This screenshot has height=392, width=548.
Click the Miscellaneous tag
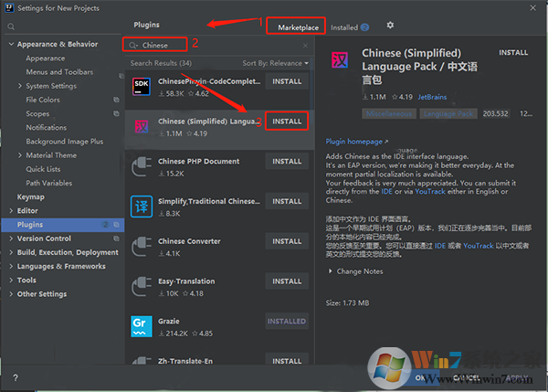(389, 113)
